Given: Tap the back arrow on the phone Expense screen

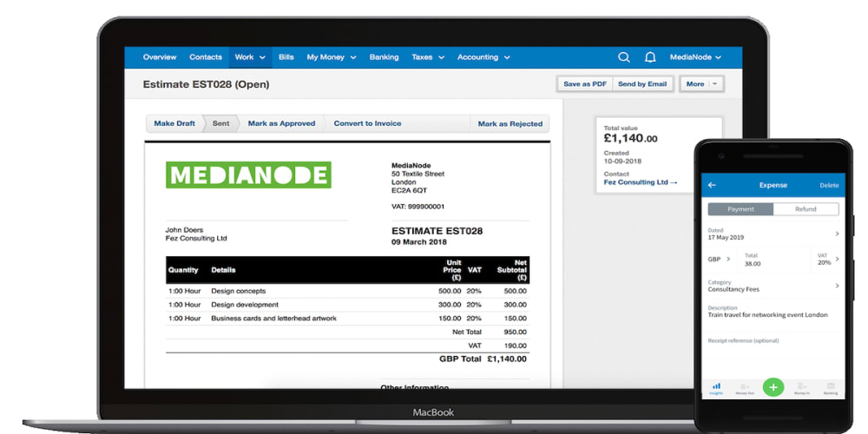Looking at the screenshot, I should click(x=712, y=185).
